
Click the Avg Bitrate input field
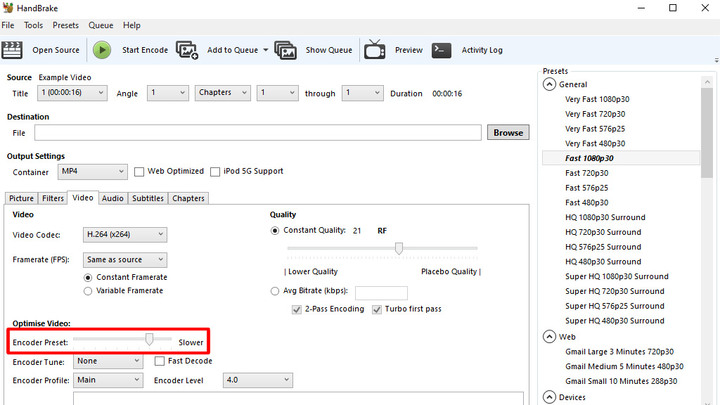coord(381,292)
